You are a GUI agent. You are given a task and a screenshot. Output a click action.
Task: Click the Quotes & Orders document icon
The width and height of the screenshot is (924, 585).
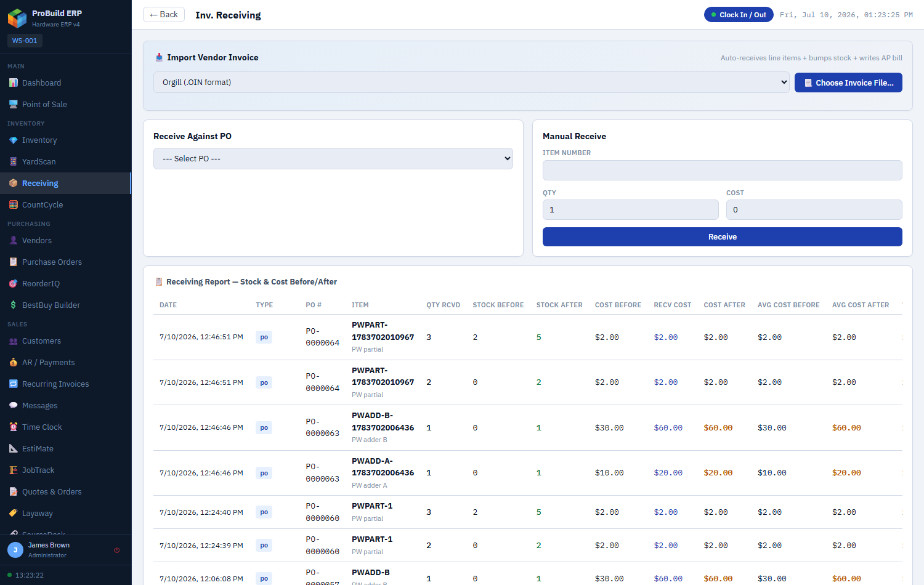coord(13,491)
